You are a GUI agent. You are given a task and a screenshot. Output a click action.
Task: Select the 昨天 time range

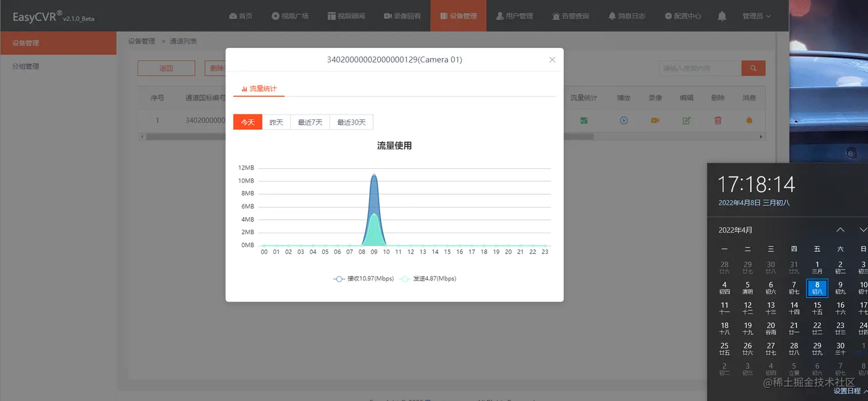pos(277,122)
